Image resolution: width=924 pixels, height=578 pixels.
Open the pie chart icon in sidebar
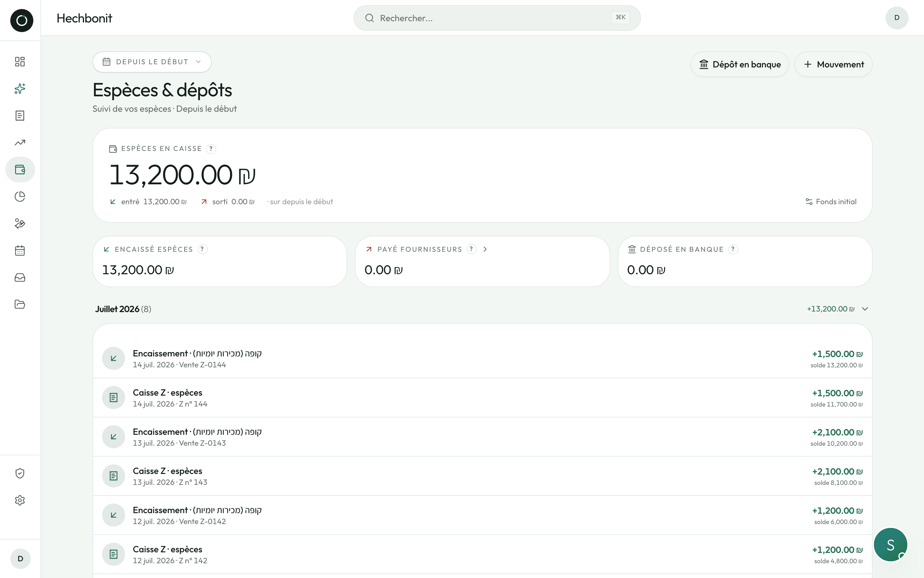tap(20, 197)
